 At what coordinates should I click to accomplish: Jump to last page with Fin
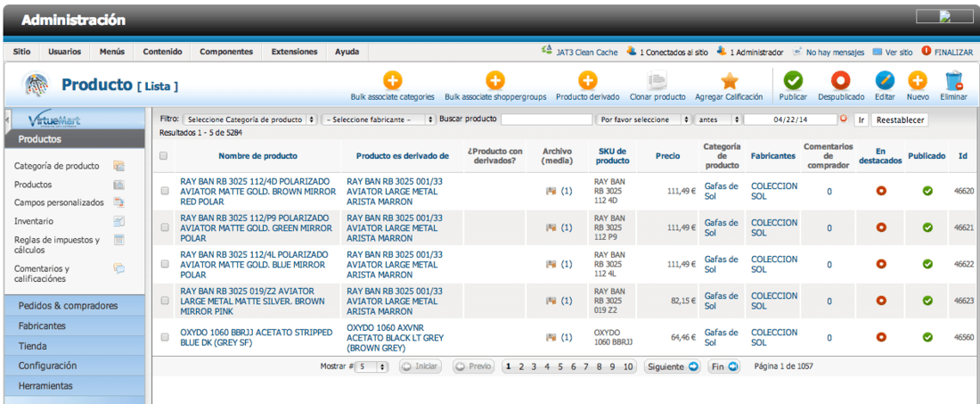tap(724, 367)
